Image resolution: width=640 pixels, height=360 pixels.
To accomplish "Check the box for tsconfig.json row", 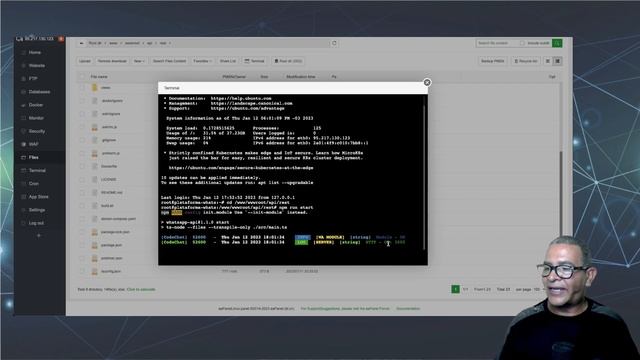I will coord(82,271).
